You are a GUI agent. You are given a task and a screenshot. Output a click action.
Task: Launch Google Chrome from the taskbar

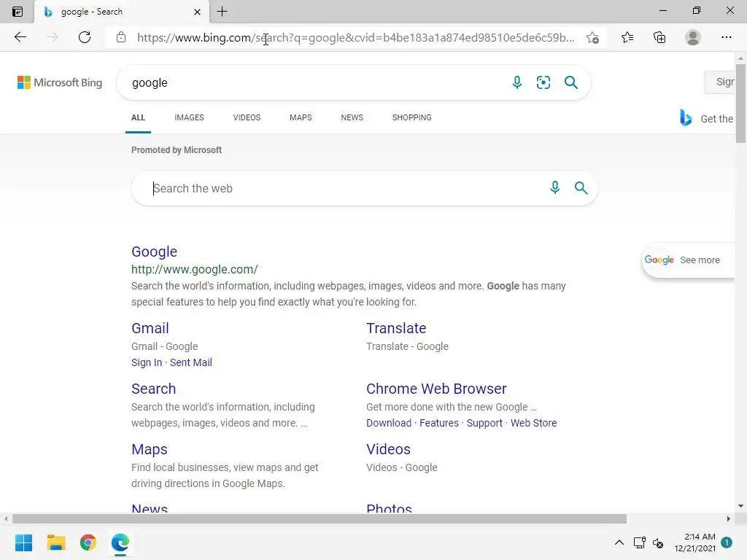(88, 542)
